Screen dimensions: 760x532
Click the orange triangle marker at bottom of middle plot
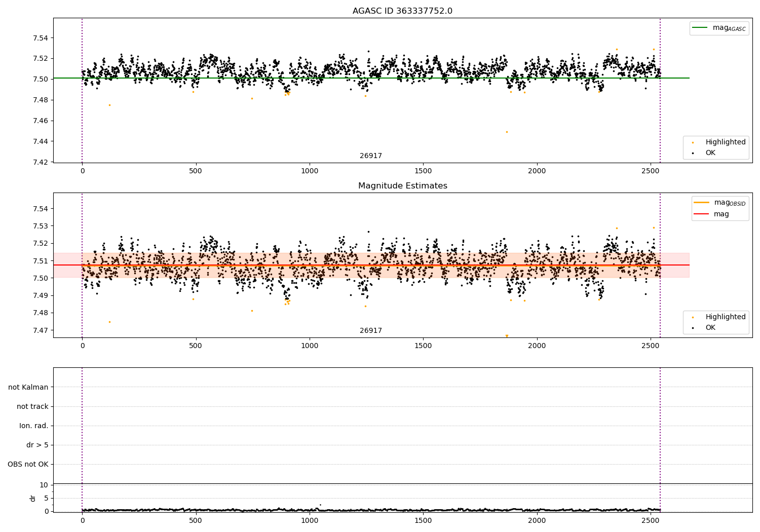pos(507,336)
